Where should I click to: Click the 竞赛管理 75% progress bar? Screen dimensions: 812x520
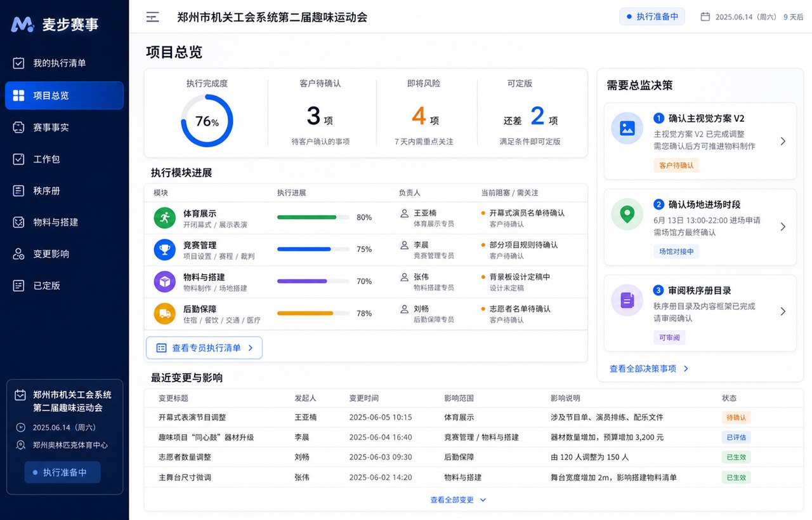(x=313, y=249)
